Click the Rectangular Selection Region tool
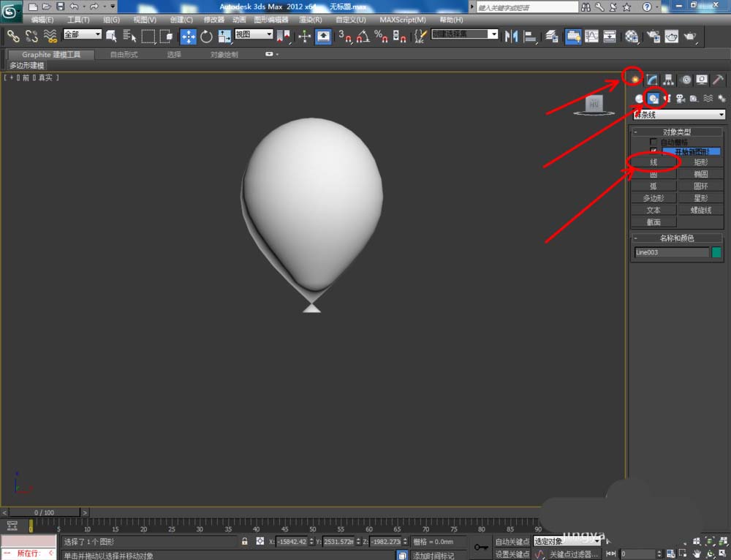The width and height of the screenshot is (731, 560). (x=148, y=36)
